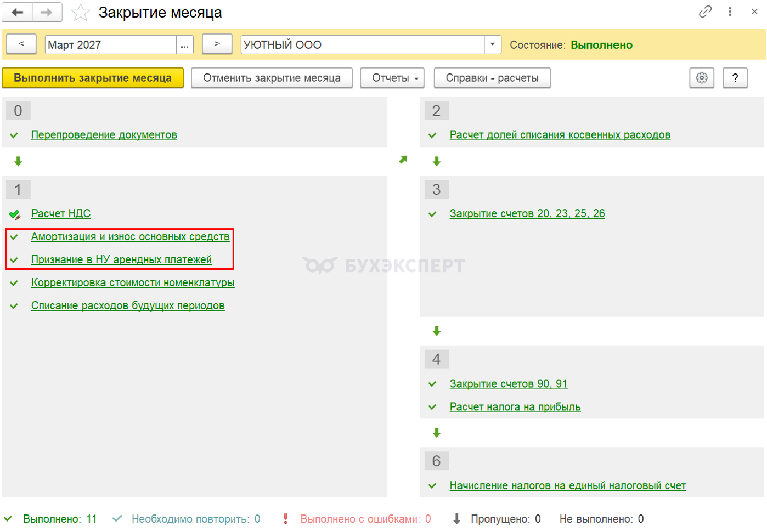
Task: Open settings with the gear icon
Action: 702,78
